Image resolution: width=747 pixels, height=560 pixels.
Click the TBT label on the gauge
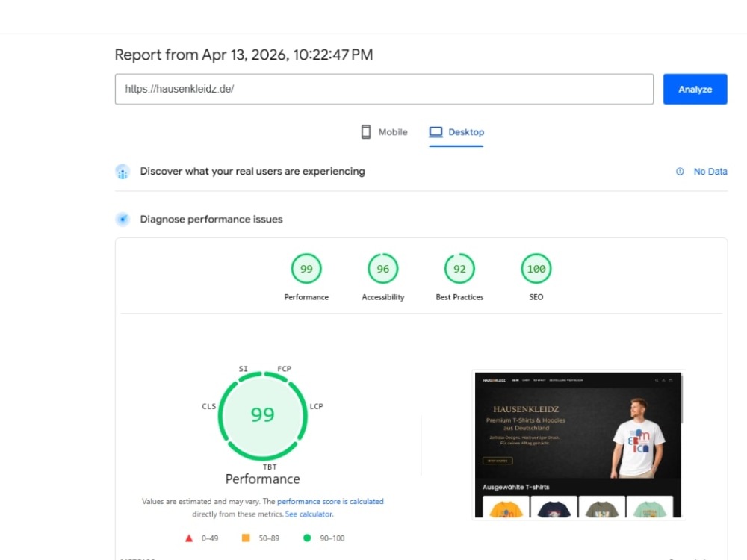(x=270, y=467)
